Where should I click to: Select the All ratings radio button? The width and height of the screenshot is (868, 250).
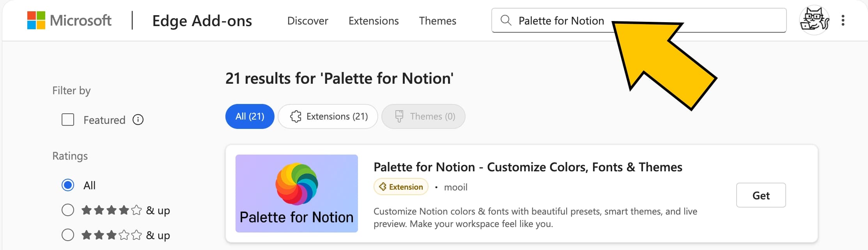[68, 185]
